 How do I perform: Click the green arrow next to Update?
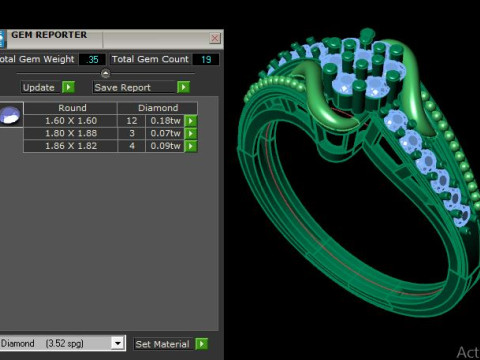[68, 87]
